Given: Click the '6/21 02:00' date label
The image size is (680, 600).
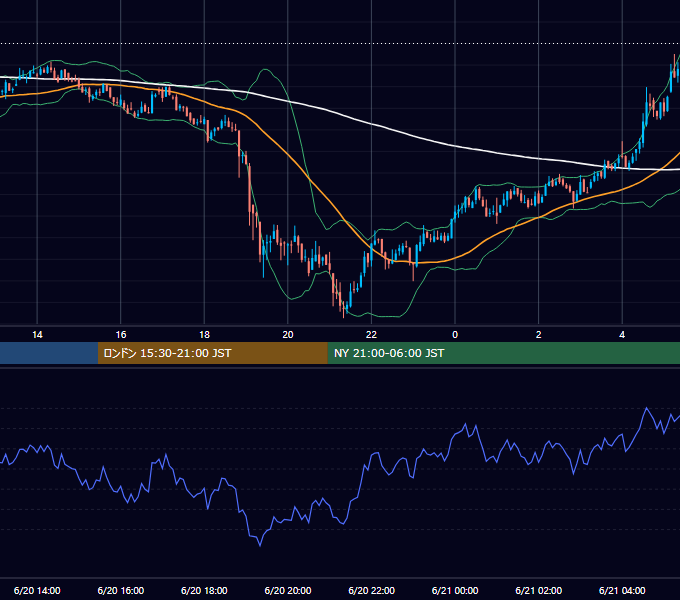Looking at the screenshot, I should coord(539,590).
